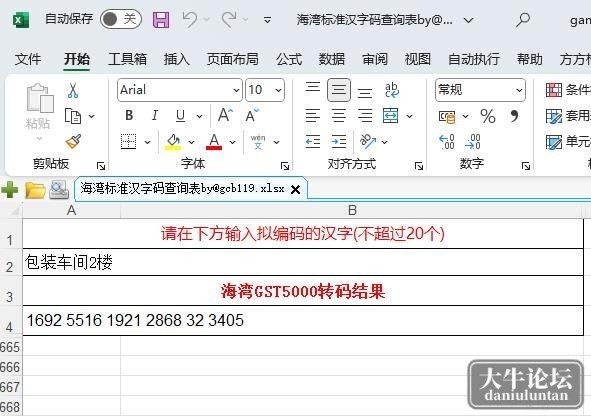This screenshot has width=591, height=416.
Task: Toggle Wrap Text icon
Action: coord(392,90)
